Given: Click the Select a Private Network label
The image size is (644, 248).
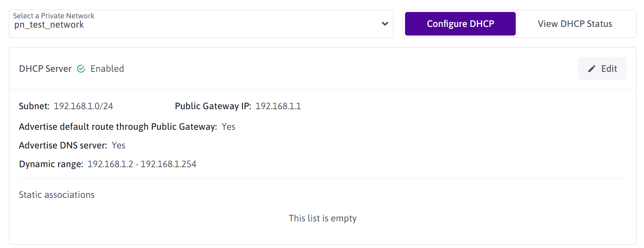Looking at the screenshot, I should (x=53, y=16).
